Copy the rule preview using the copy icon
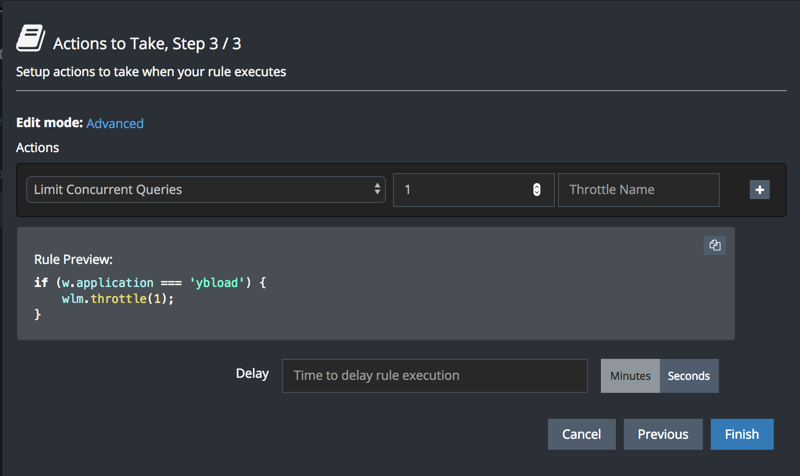 [x=714, y=245]
